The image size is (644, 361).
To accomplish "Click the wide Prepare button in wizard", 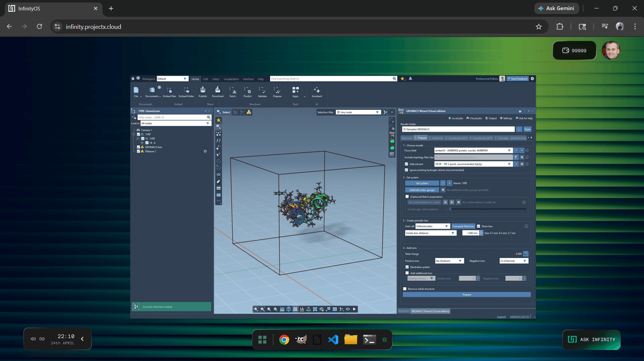I will pos(466,295).
